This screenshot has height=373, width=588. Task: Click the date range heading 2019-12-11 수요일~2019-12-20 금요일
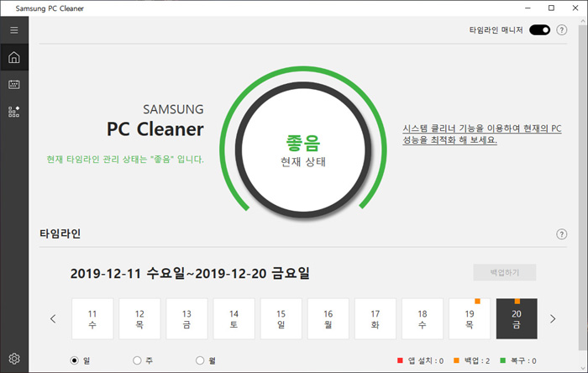pyautogui.click(x=190, y=273)
